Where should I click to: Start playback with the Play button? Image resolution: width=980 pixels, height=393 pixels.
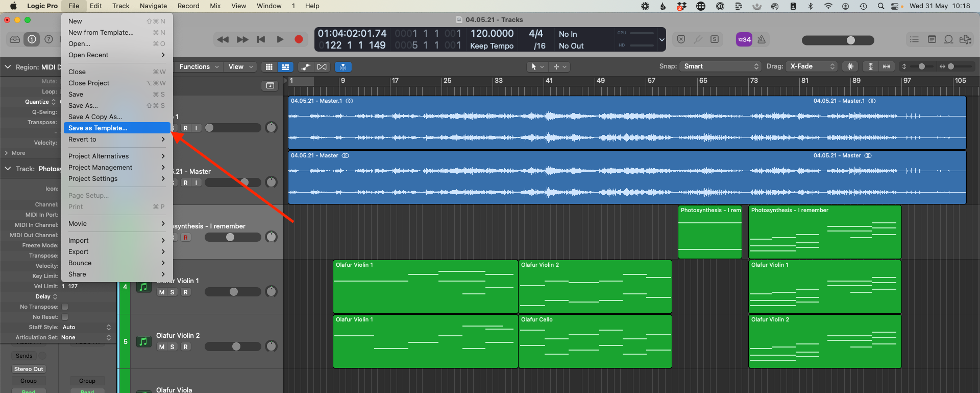[280, 39]
